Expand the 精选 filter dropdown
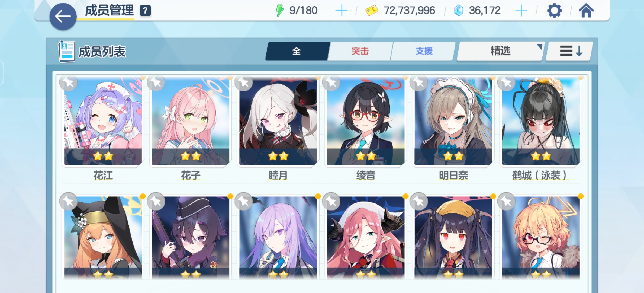644x293 pixels. 501,51
